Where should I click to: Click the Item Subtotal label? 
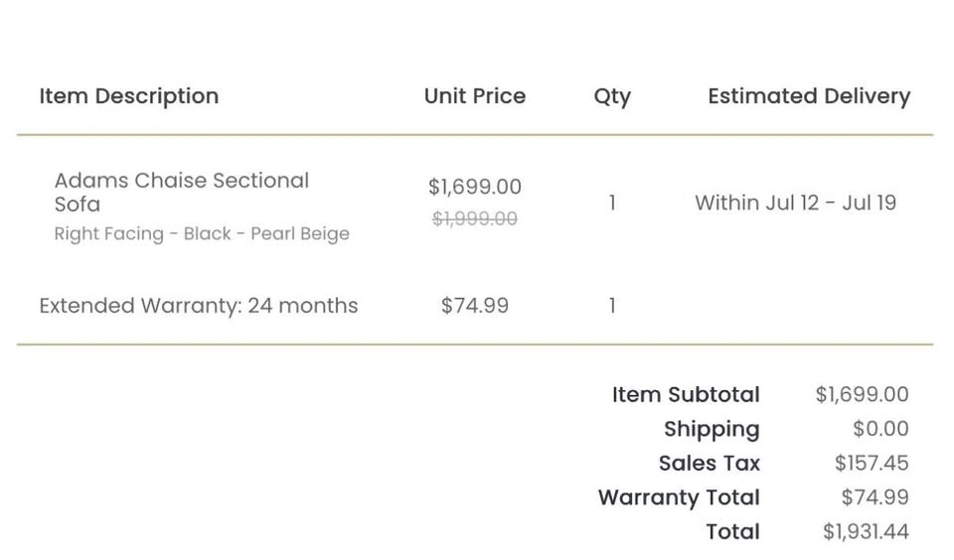pos(686,394)
